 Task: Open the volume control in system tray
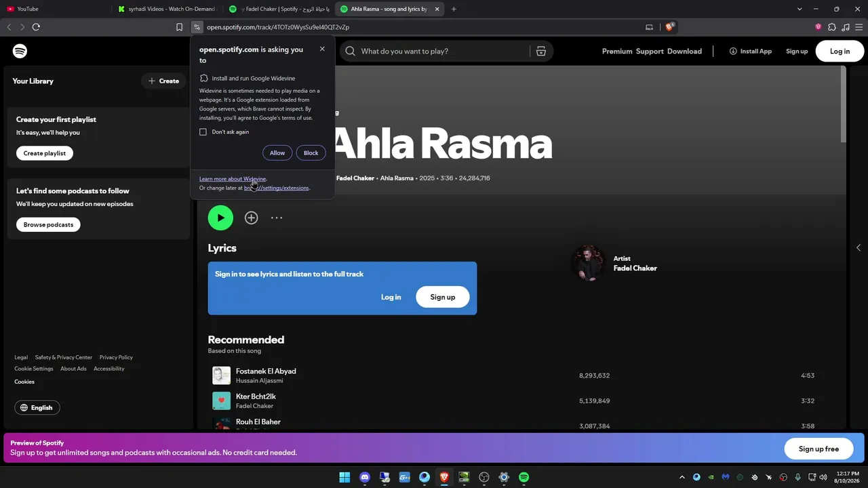coord(823,477)
